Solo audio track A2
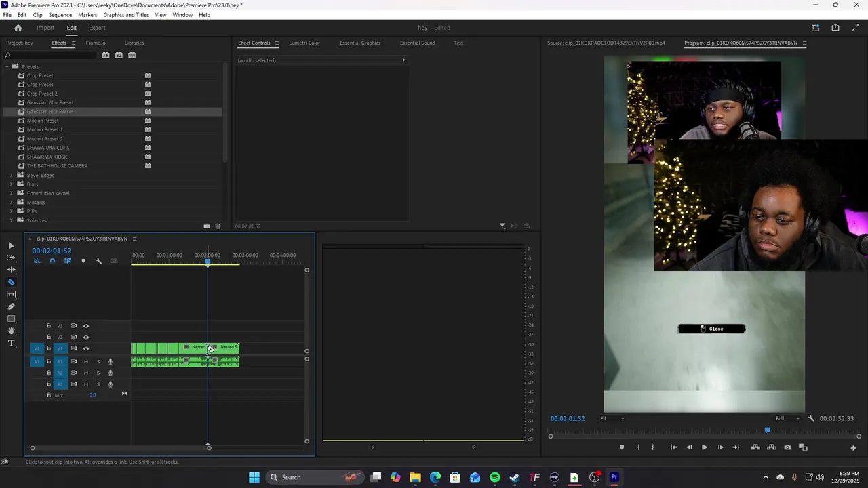Image resolution: width=868 pixels, height=488 pixels. point(98,373)
